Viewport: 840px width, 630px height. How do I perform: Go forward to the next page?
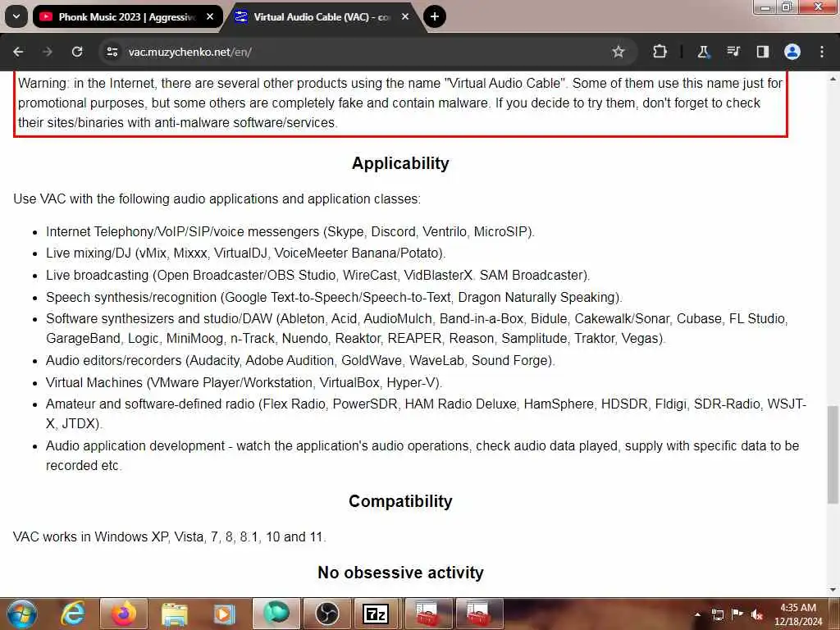click(48, 52)
